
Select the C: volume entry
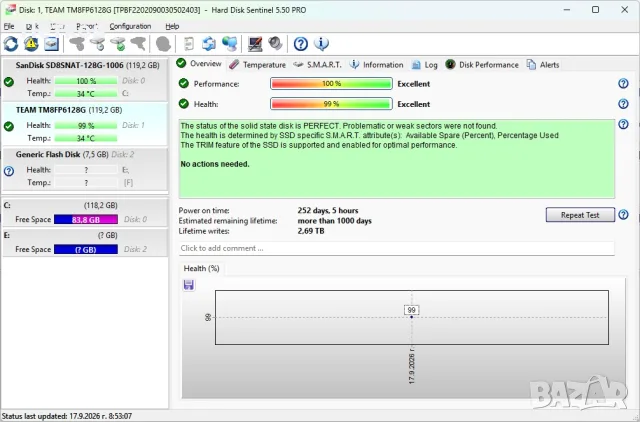pos(85,212)
